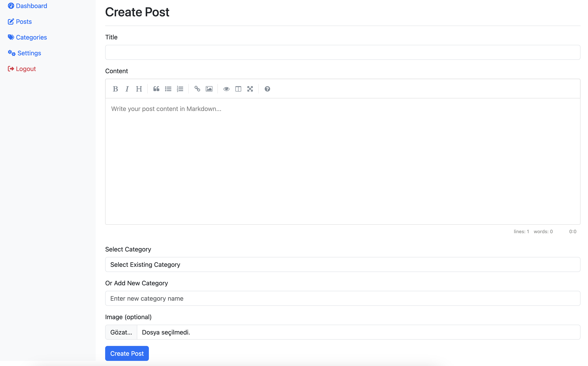Insert a blockquote with the quote icon
588x366 pixels.
coord(156,89)
